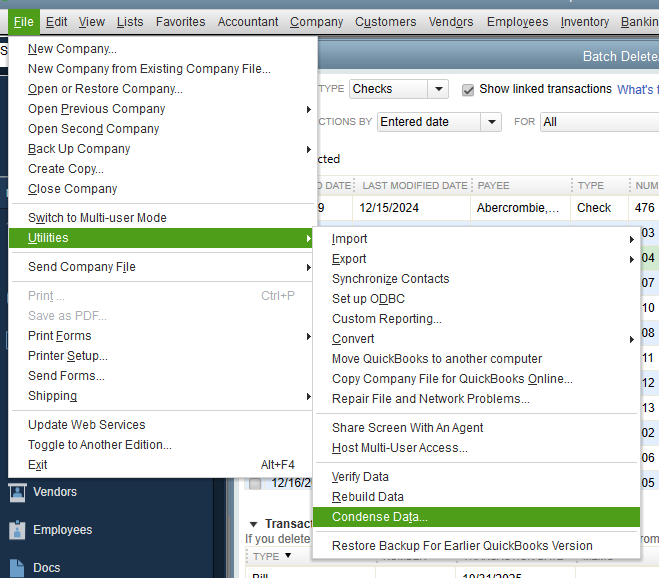Choose Rebuild Data
Screen dimensions: 659x578
(477, 497)
